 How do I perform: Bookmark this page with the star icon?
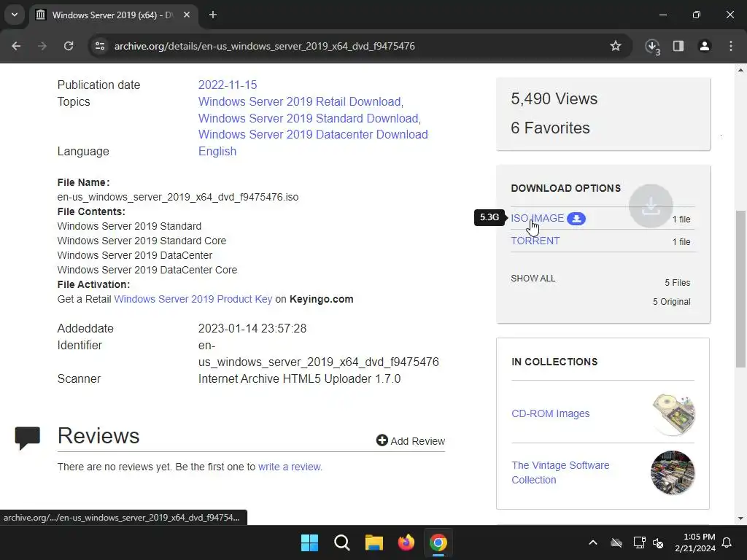616,46
